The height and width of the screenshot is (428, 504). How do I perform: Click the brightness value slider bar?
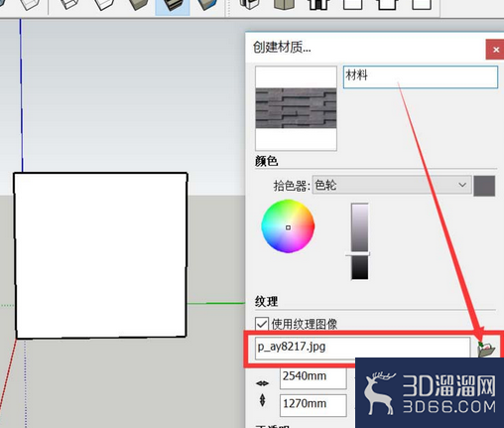pos(359,241)
